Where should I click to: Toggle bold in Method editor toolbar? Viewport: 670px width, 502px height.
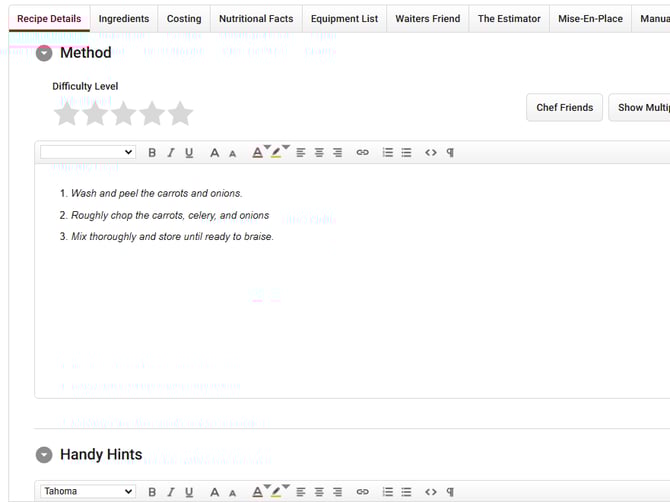[152, 153]
